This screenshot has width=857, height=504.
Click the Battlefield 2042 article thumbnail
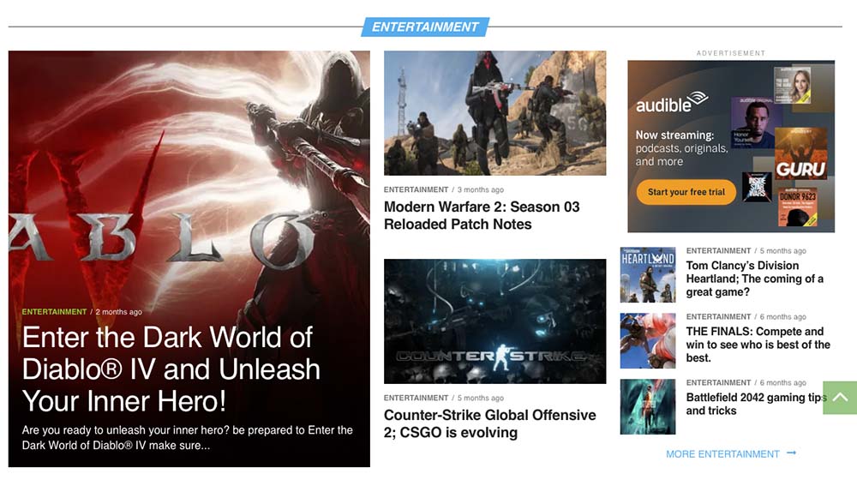click(x=648, y=406)
